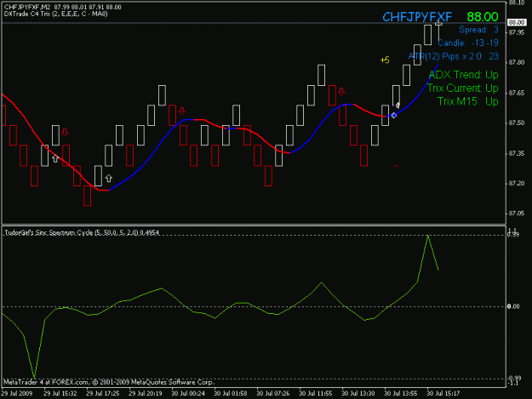532x399 pixels.
Task: Click TudorGirl's Sinc Spectrum Cycle indicator title
Action: pos(82,232)
